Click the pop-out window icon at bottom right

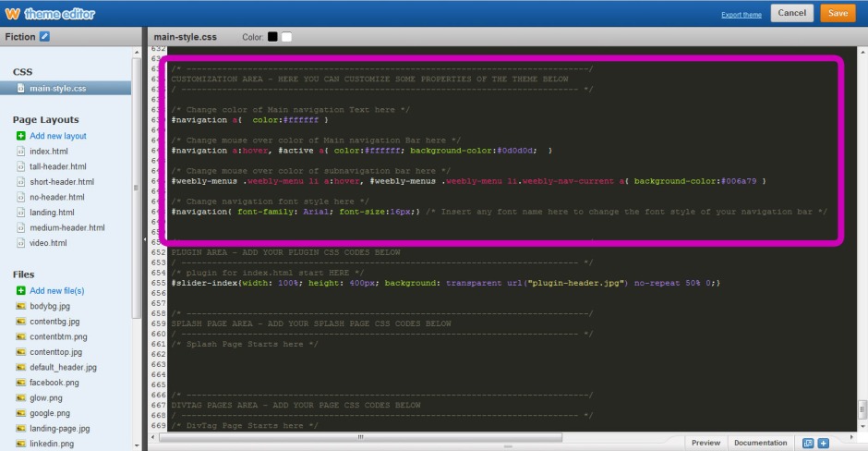[x=808, y=444]
